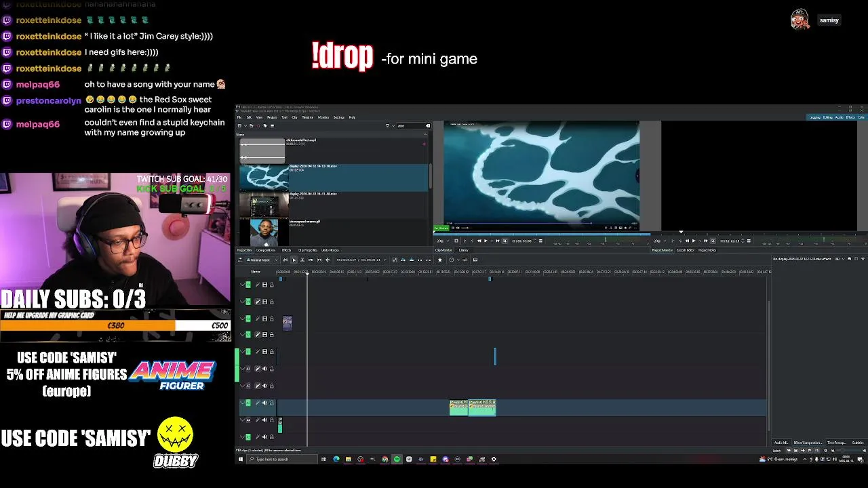Hide the topmost video track
868x488 pixels.
[x=264, y=284]
